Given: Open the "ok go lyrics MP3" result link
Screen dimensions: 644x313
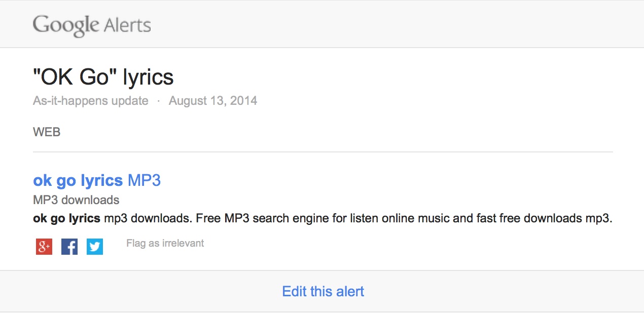Looking at the screenshot, I should [96, 180].
